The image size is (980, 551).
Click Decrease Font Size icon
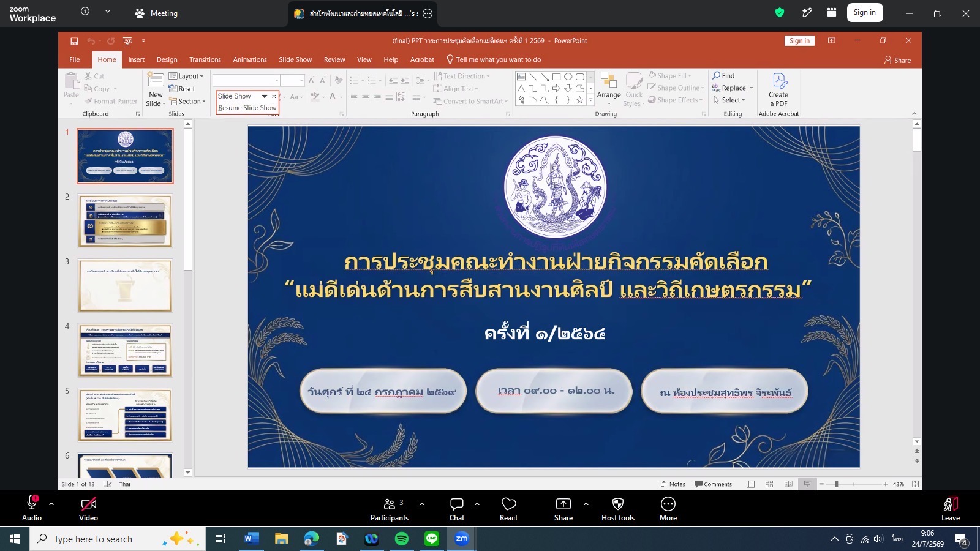click(x=323, y=80)
